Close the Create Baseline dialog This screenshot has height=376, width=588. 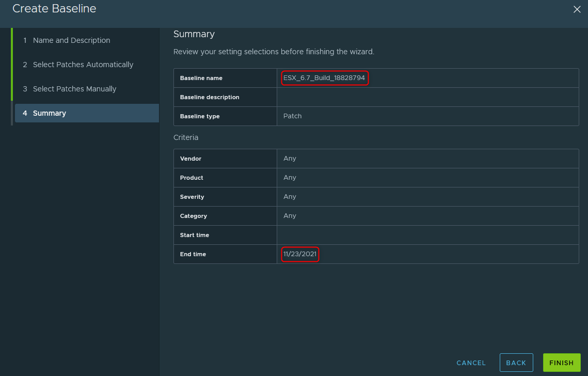(x=577, y=9)
